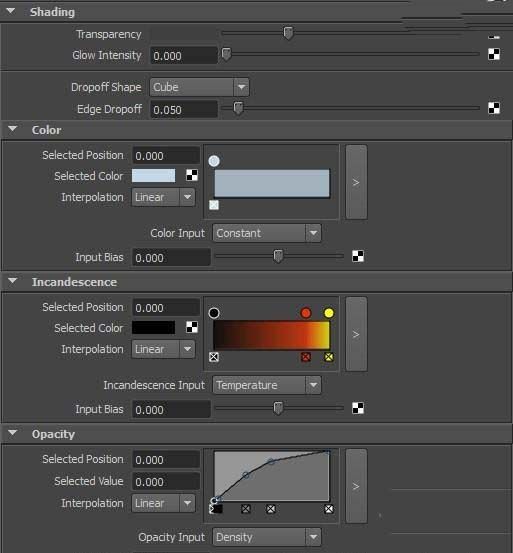
Task: Open the Incandescence Input Temperature dropdown
Action: point(267,385)
